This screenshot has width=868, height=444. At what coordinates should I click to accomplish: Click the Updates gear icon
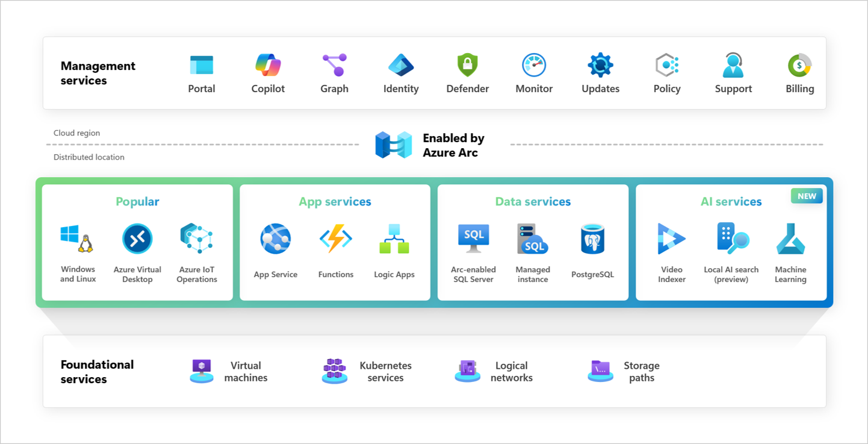(x=600, y=63)
